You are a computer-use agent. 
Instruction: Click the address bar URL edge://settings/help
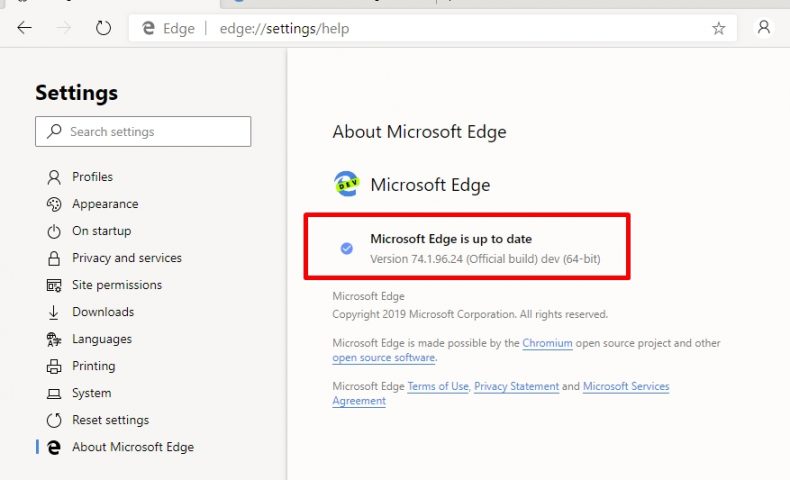coord(284,29)
